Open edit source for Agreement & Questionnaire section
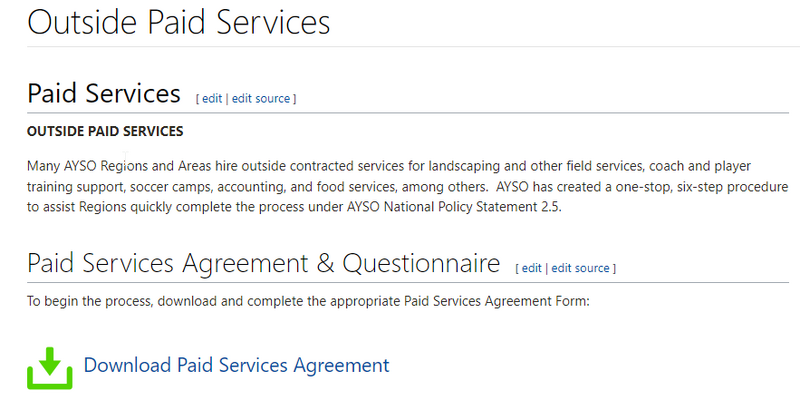This screenshot has height=410, width=800. tap(580, 268)
